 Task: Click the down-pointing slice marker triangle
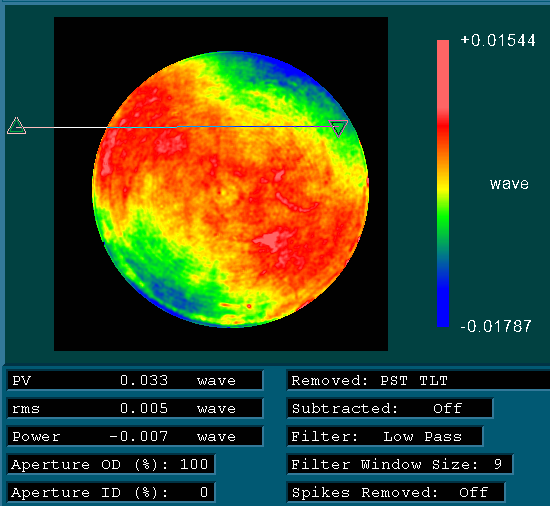[338, 128]
